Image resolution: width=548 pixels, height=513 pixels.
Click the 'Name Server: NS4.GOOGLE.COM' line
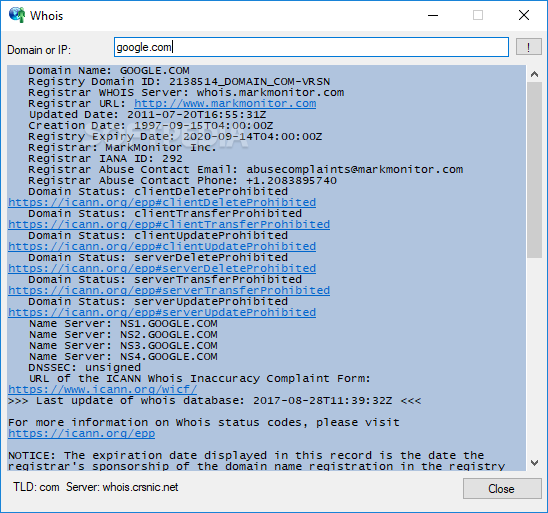123,357
